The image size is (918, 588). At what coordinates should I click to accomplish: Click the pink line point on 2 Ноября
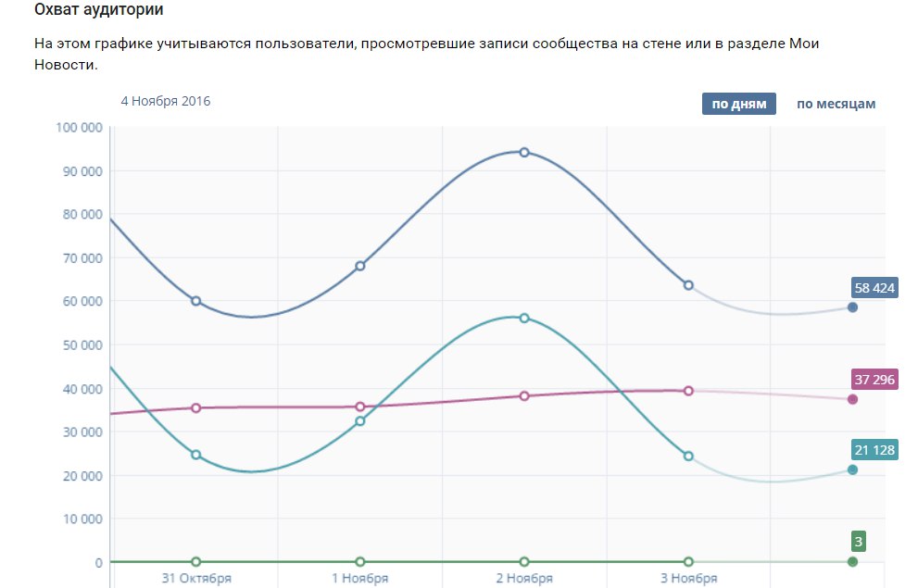click(x=524, y=396)
